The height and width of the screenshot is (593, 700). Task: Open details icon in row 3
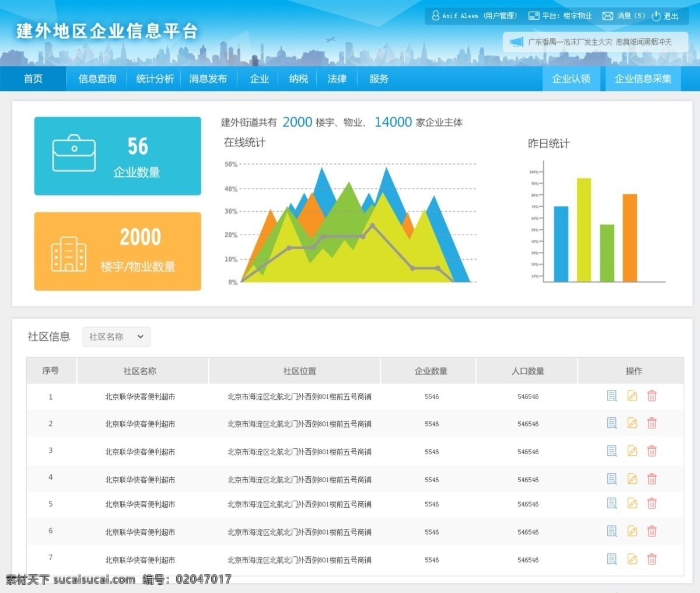tap(612, 451)
